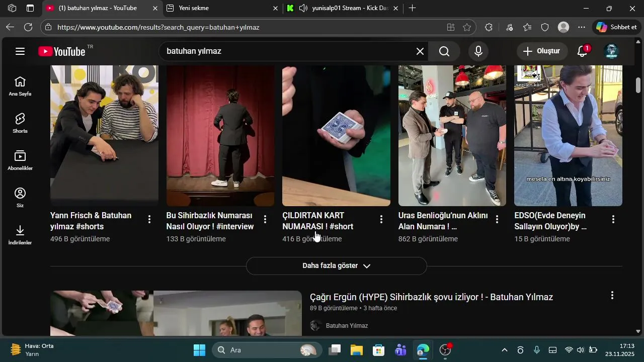Screen dimensions: 644x362
Task: Open the Edge favorites list icon
Action: (x=527, y=27)
